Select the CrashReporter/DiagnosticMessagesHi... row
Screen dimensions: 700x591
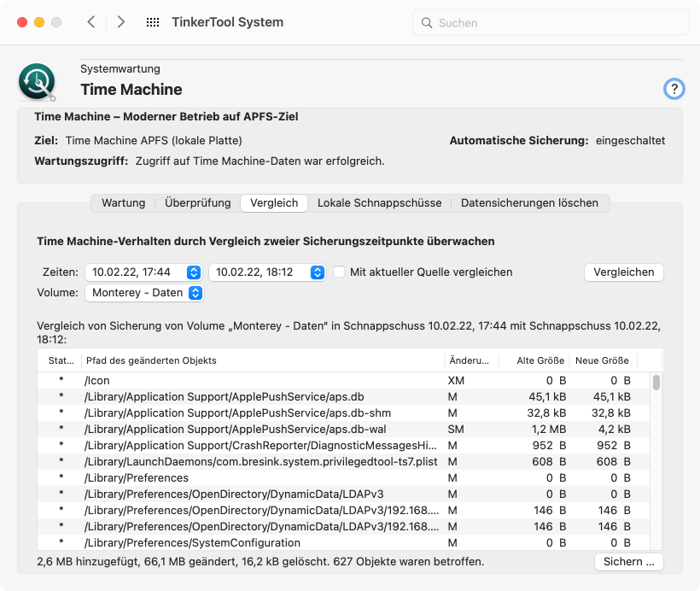pos(344,445)
